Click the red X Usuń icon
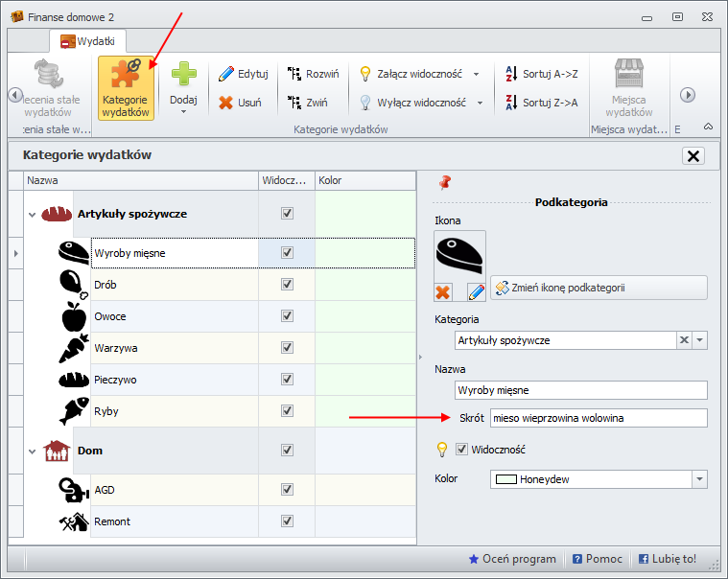Image resolution: width=728 pixels, height=579 pixels. 226,103
